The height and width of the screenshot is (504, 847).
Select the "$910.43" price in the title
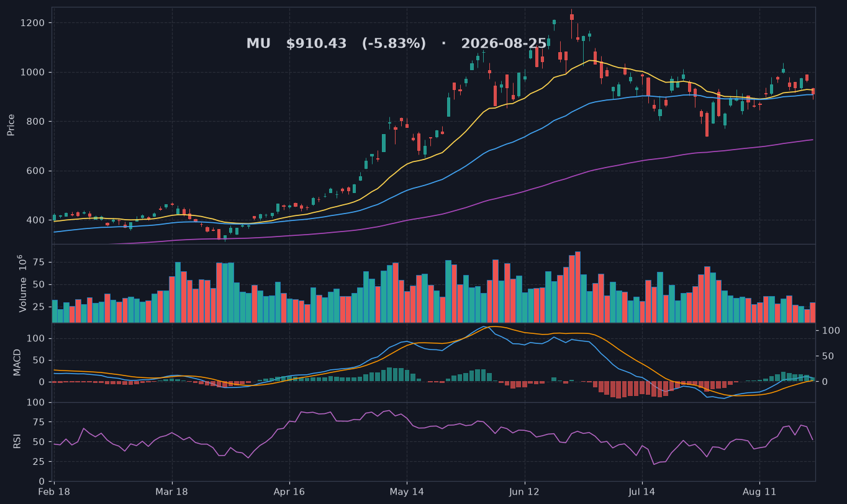coord(316,44)
